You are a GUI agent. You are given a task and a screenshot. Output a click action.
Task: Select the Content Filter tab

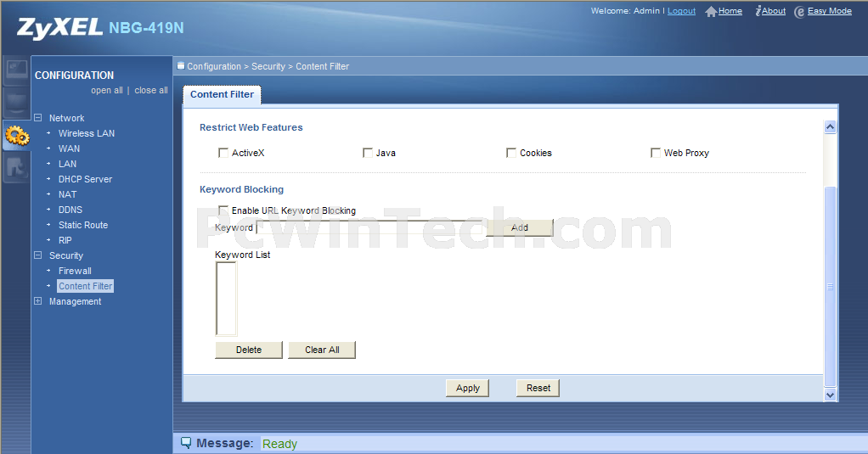tap(222, 94)
